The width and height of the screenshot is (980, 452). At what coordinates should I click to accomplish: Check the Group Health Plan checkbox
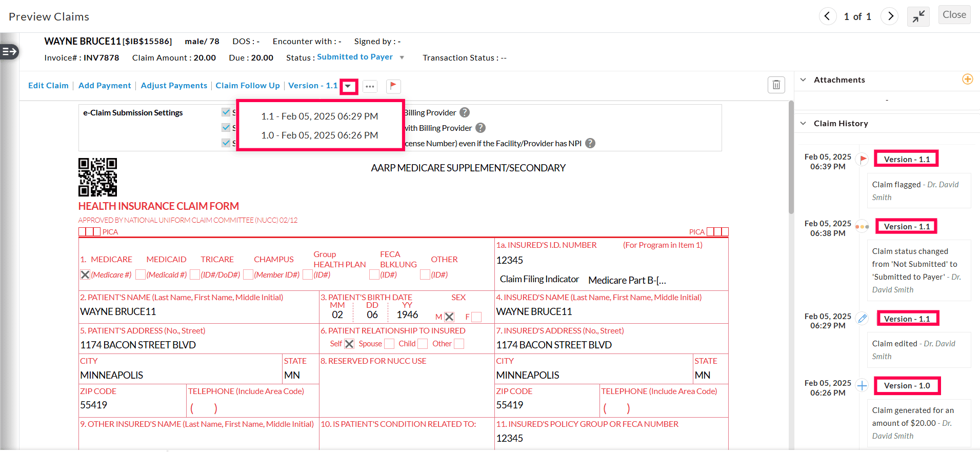coord(308,275)
